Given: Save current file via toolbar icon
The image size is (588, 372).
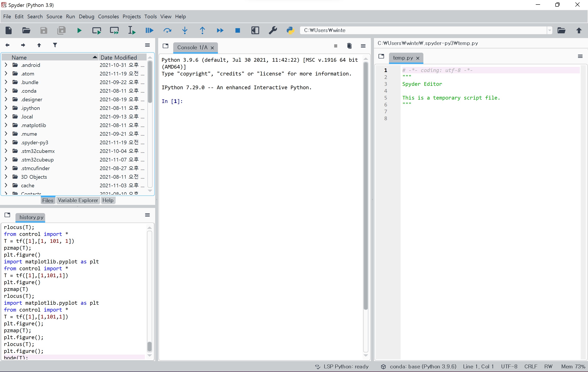Looking at the screenshot, I should click(x=44, y=30).
